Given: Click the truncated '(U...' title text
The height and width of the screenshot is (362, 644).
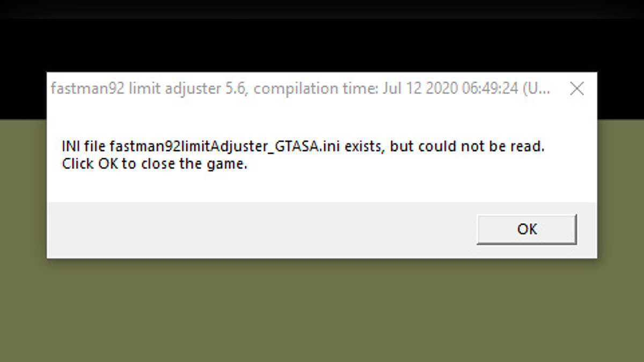Looking at the screenshot, I should coord(536,88).
